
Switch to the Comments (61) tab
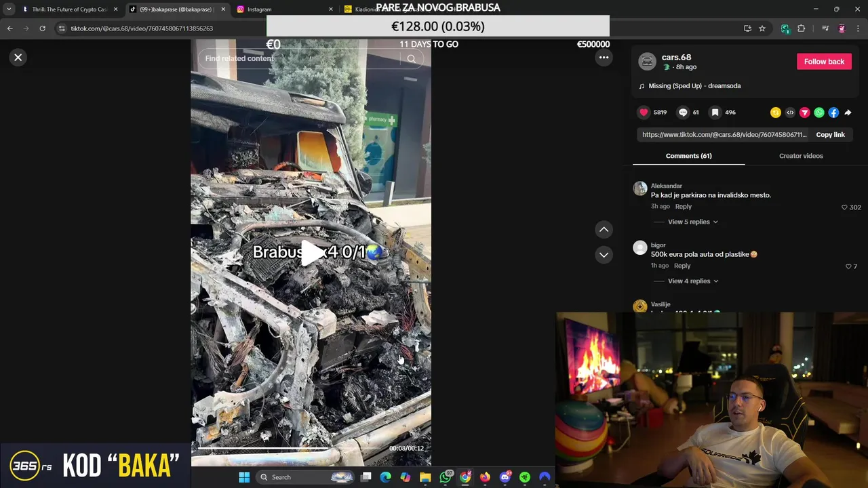pyautogui.click(x=688, y=156)
